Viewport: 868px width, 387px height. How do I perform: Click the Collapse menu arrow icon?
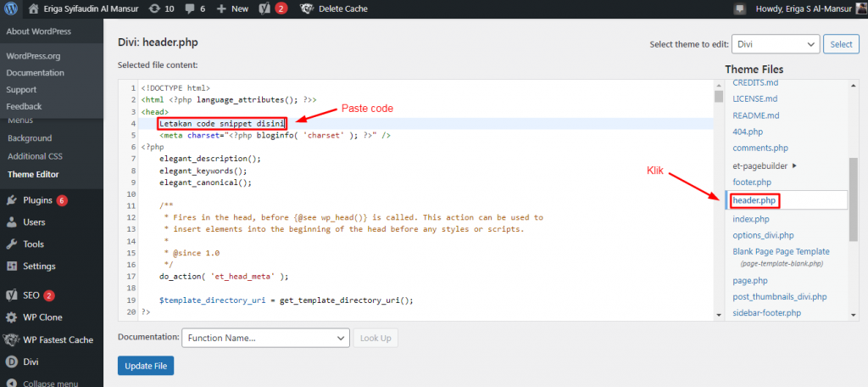point(12,384)
